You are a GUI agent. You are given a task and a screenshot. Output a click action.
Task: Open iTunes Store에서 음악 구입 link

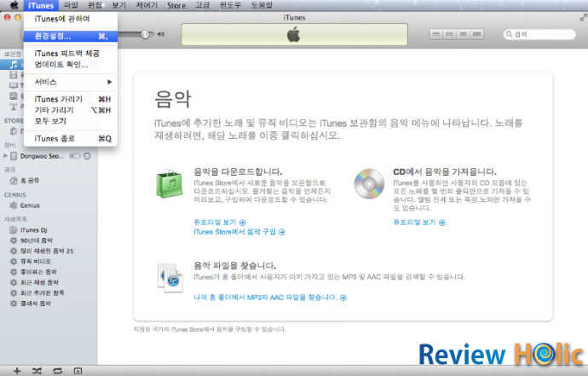click(x=239, y=232)
